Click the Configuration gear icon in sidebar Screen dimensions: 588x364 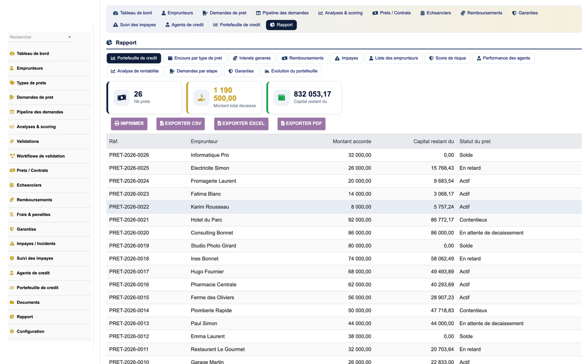pyautogui.click(x=12, y=331)
